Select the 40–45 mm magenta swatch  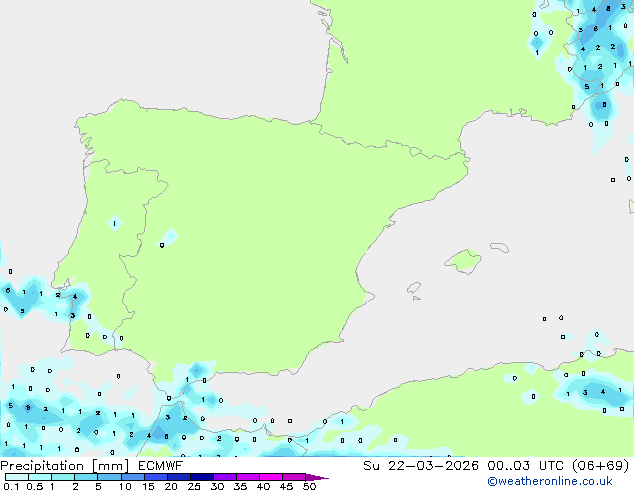tap(271, 477)
